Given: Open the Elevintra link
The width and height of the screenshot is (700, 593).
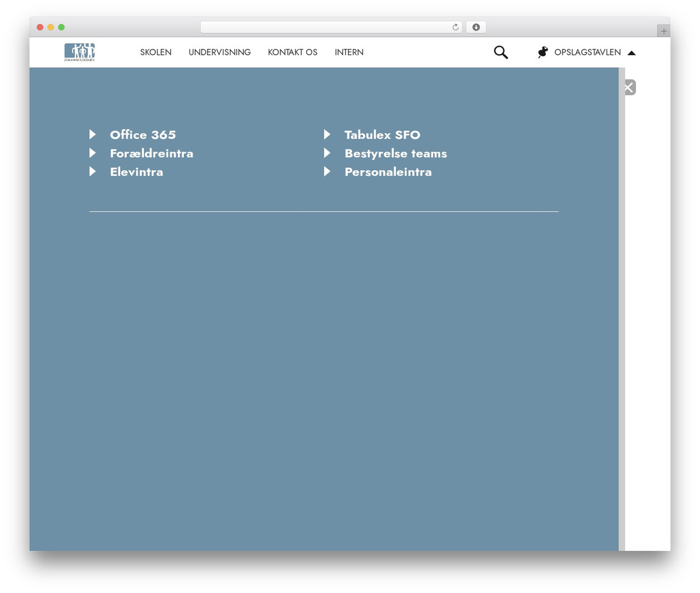Looking at the screenshot, I should [x=137, y=172].
